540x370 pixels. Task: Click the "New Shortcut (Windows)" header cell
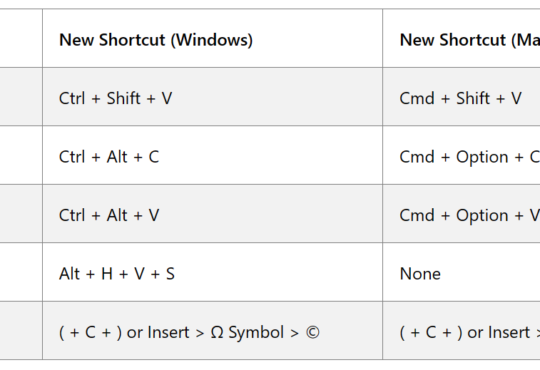(212, 38)
